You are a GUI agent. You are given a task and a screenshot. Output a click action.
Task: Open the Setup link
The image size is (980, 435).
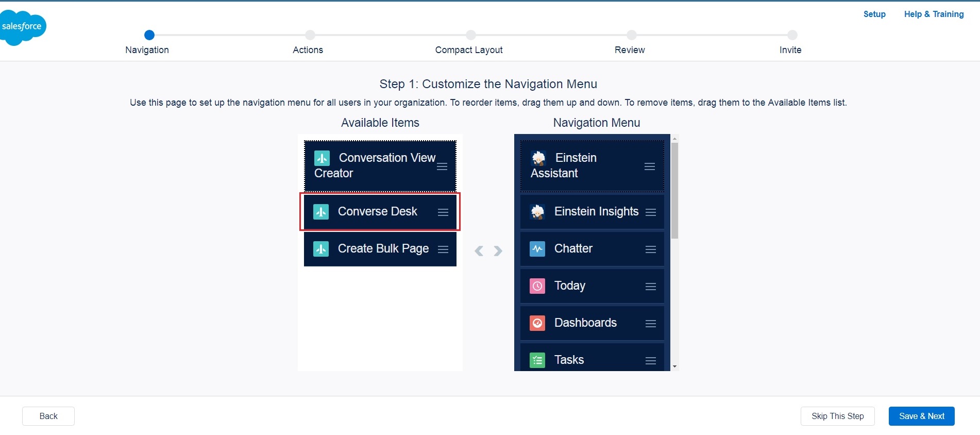tap(874, 14)
